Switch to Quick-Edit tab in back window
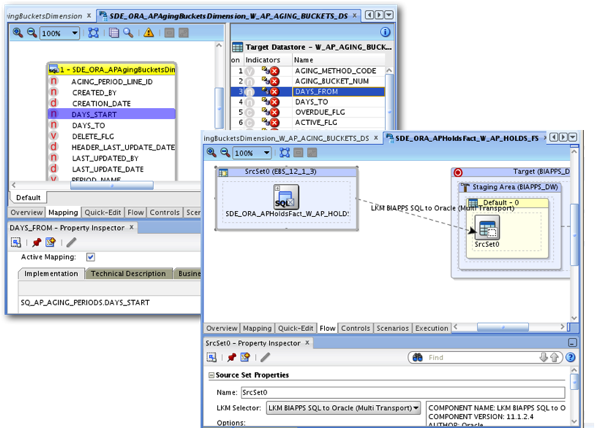This screenshot has height=428, width=600. coord(103,212)
